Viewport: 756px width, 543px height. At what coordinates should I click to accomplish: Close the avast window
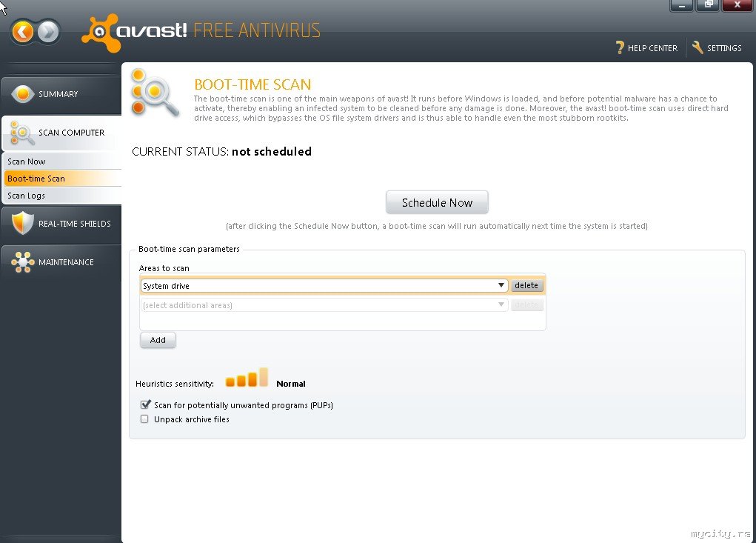pos(737,5)
